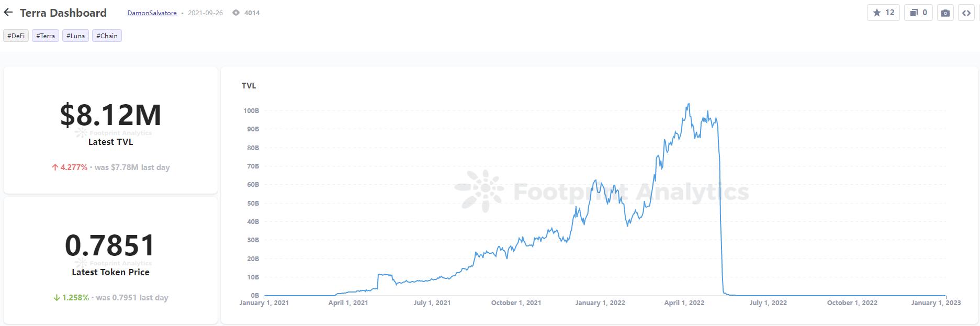The image size is (980, 326).
Task: Click the 2021-09-26 publication date
Action: 205,13
